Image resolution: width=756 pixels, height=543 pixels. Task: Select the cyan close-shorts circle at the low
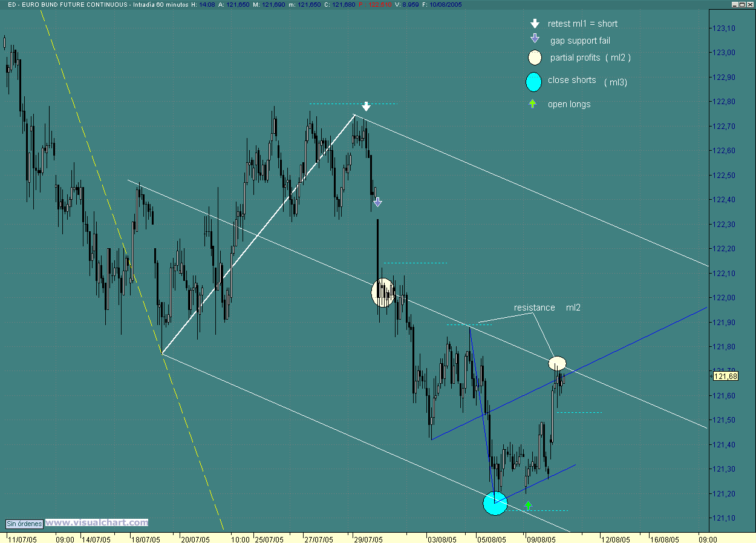point(495,503)
